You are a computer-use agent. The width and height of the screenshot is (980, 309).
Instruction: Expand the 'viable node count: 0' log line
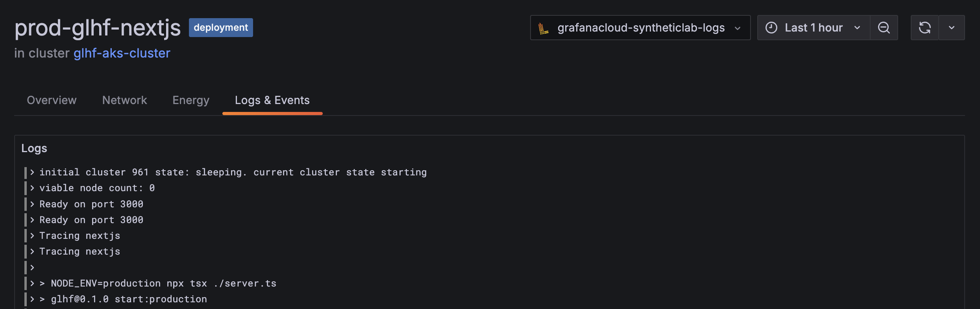point(32,188)
